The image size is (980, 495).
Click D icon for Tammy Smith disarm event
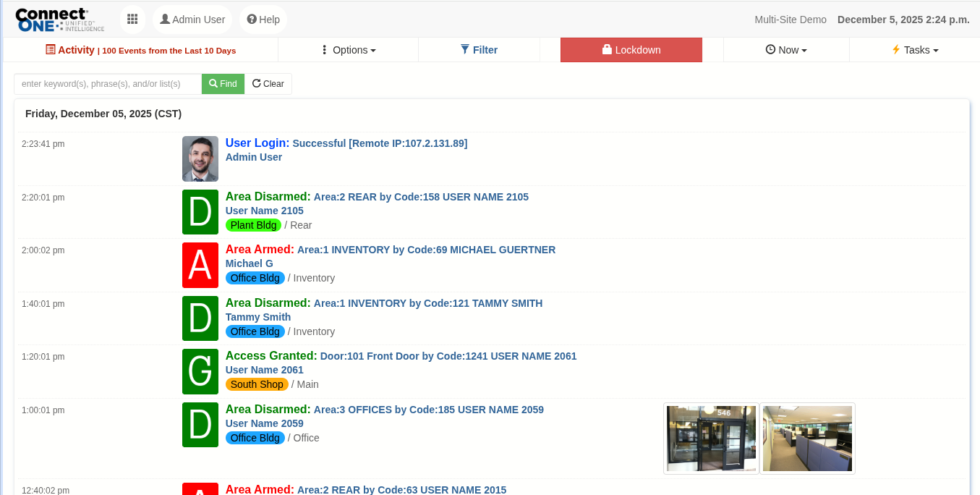pyautogui.click(x=200, y=318)
